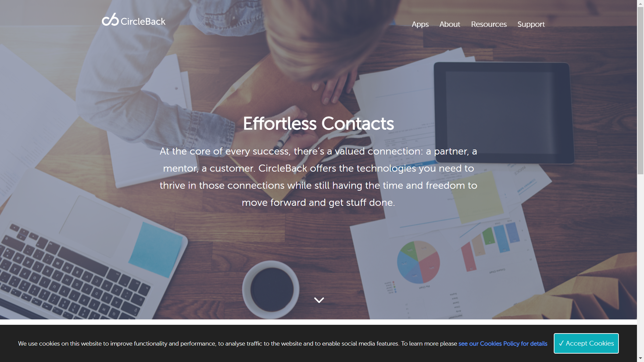Expand the About navigation section
This screenshot has height=362, width=644.
pyautogui.click(x=449, y=24)
